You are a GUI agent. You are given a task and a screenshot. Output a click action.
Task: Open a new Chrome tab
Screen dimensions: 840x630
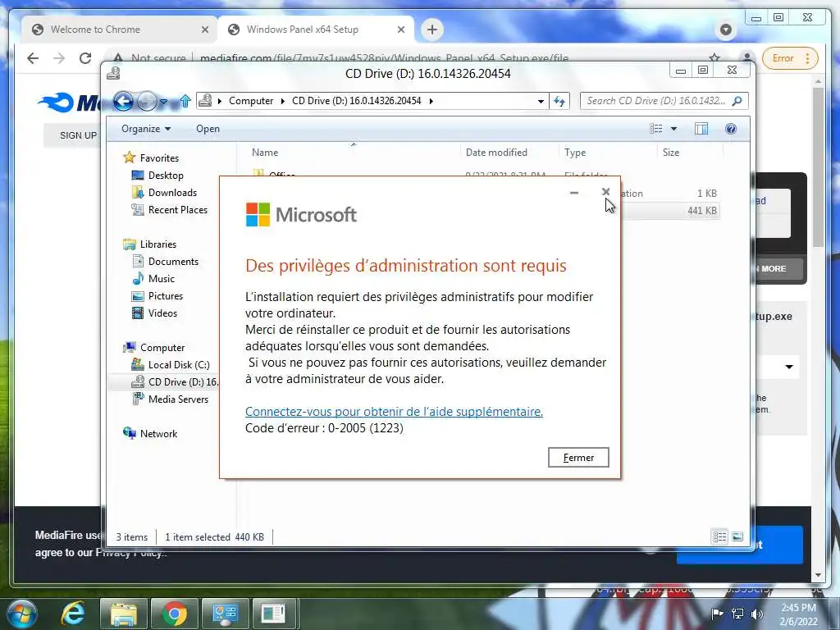(432, 30)
